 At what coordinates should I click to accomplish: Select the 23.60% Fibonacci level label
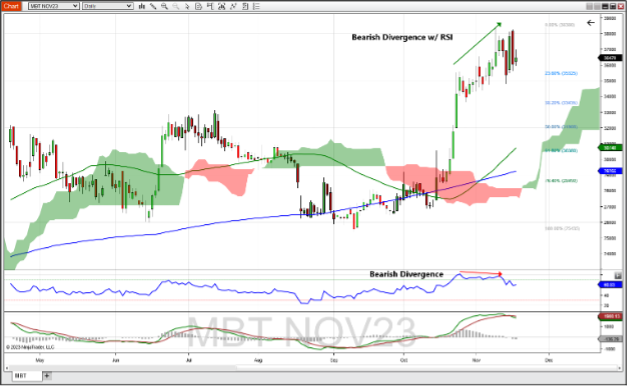pos(561,73)
